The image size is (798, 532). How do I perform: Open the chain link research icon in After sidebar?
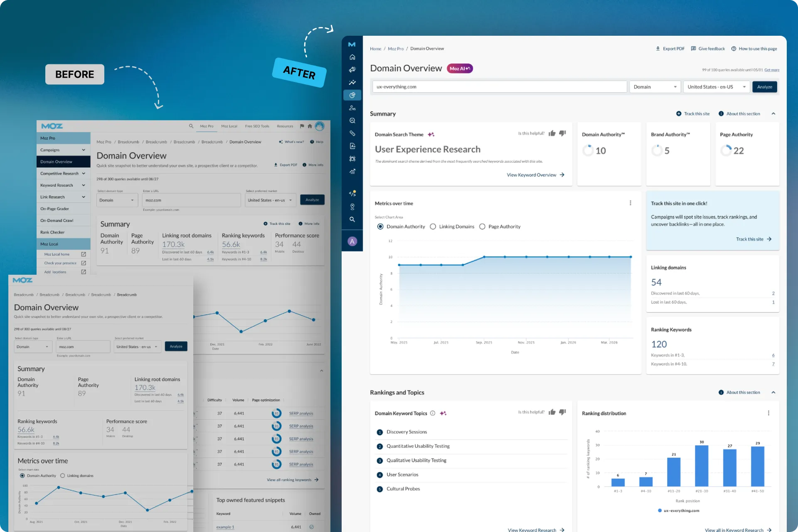pos(352,133)
